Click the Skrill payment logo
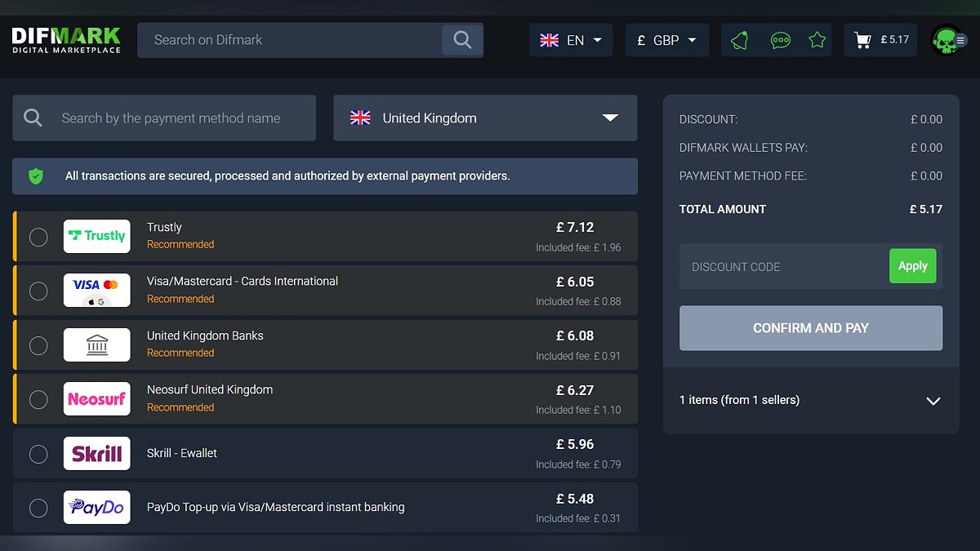This screenshot has width=980, height=551. coord(97,454)
